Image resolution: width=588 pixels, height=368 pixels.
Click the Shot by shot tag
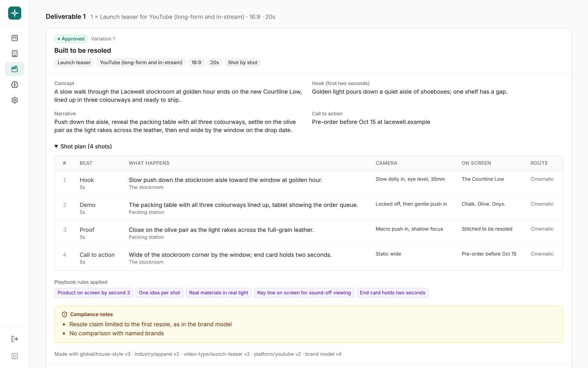tap(243, 63)
